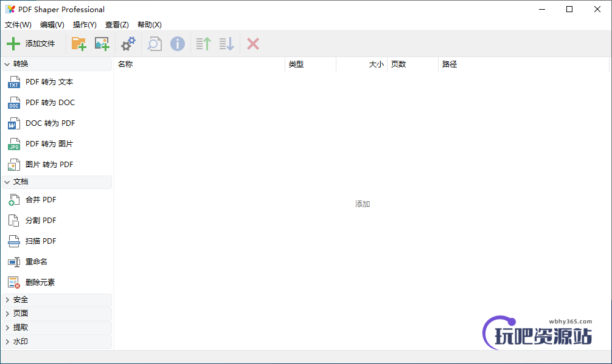Screen dimensions: 612x364
Task: Remove file with the red X icon
Action: tap(253, 44)
